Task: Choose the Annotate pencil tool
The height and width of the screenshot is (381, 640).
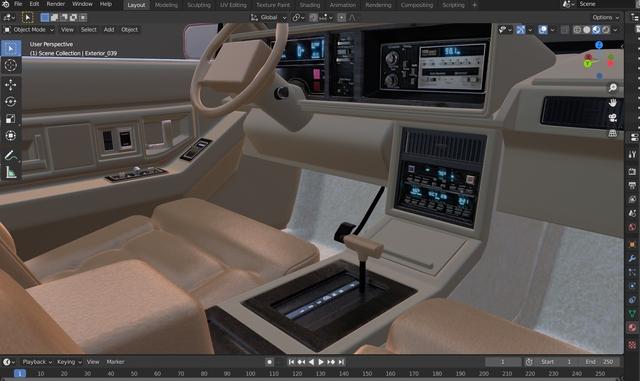Action: coord(11,155)
